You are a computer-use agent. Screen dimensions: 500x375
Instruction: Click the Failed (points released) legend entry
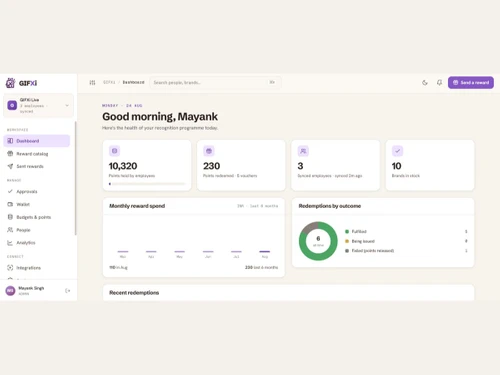[373, 251]
